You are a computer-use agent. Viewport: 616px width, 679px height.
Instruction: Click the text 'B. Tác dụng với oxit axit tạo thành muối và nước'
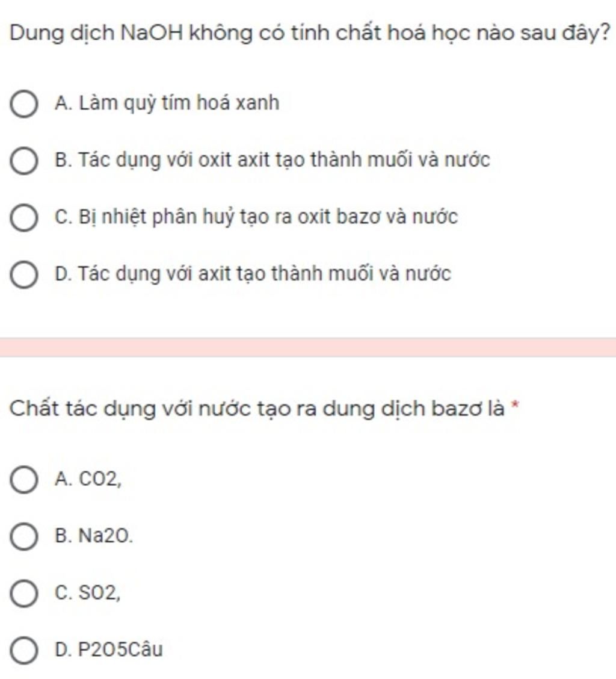pos(272,161)
